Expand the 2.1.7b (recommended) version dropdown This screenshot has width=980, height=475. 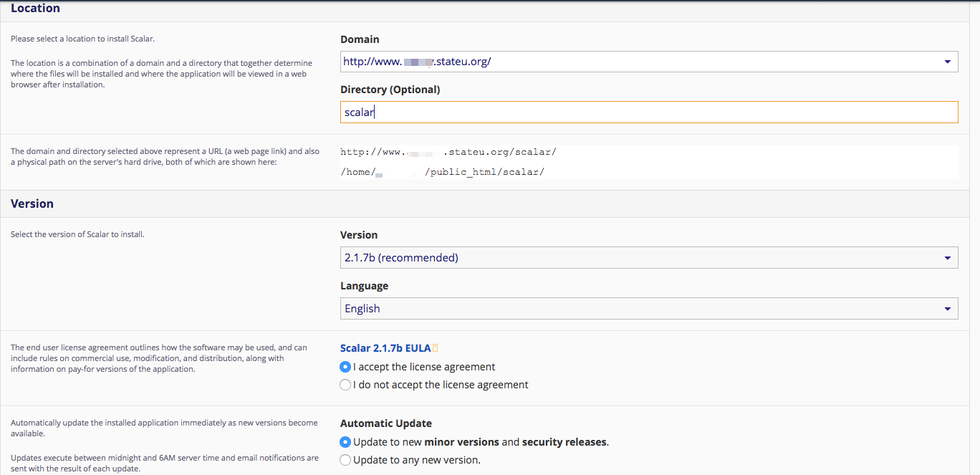pyautogui.click(x=649, y=257)
